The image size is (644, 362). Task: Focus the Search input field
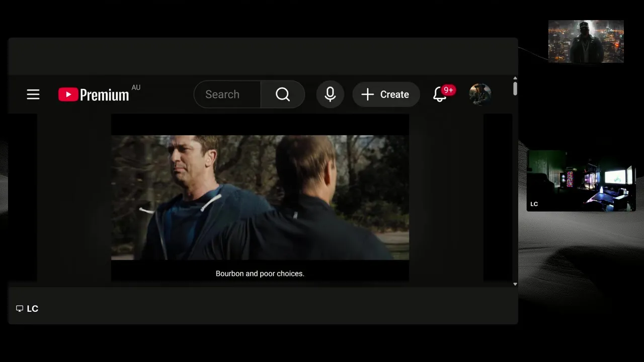227,95
